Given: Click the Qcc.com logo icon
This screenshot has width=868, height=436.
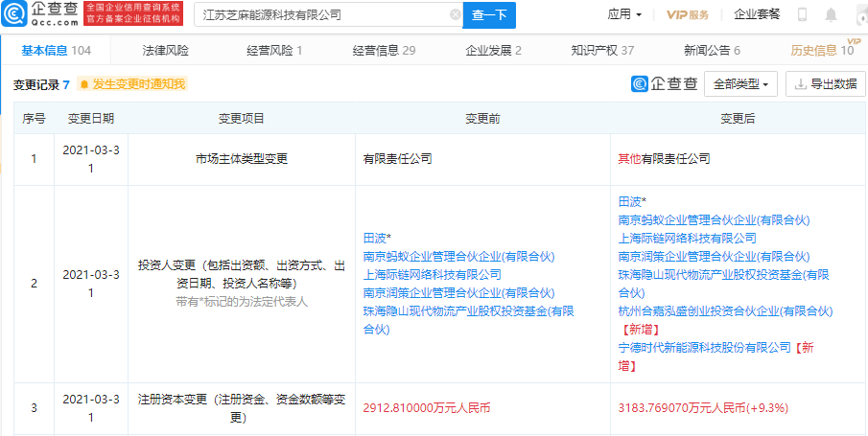Looking at the screenshot, I should click(12, 15).
